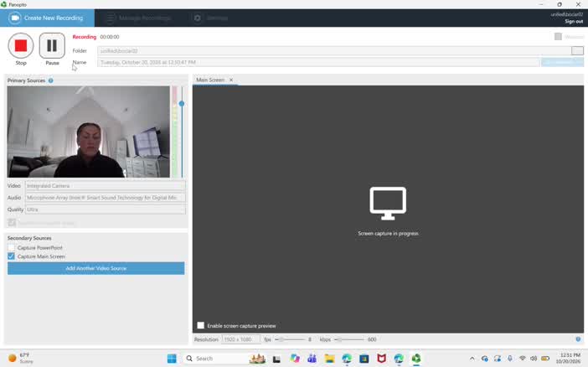Click the battery tray icon
The width and height of the screenshot is (588, 367).
545,359
